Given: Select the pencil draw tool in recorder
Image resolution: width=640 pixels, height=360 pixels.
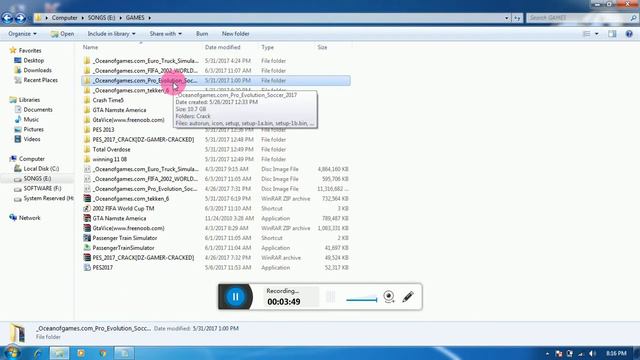Looking at the screenshot, I should click(408, 296).
